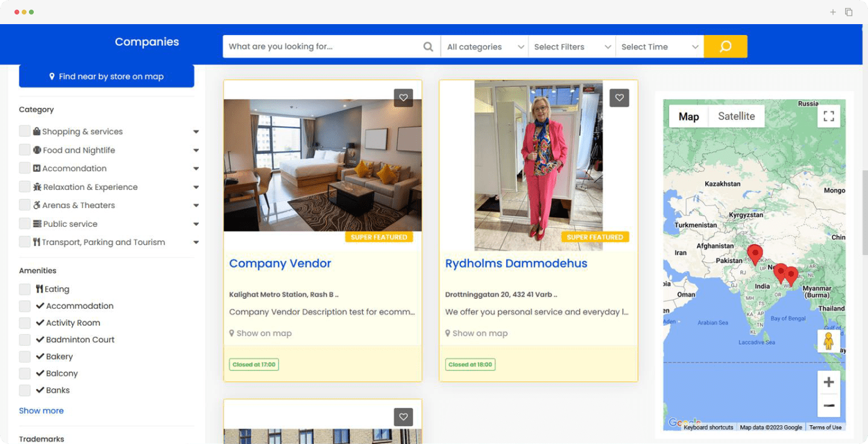Tick the Bakery amenity checkbox
The width and height of the screenshot is (868, 444).
coord(25,357)
